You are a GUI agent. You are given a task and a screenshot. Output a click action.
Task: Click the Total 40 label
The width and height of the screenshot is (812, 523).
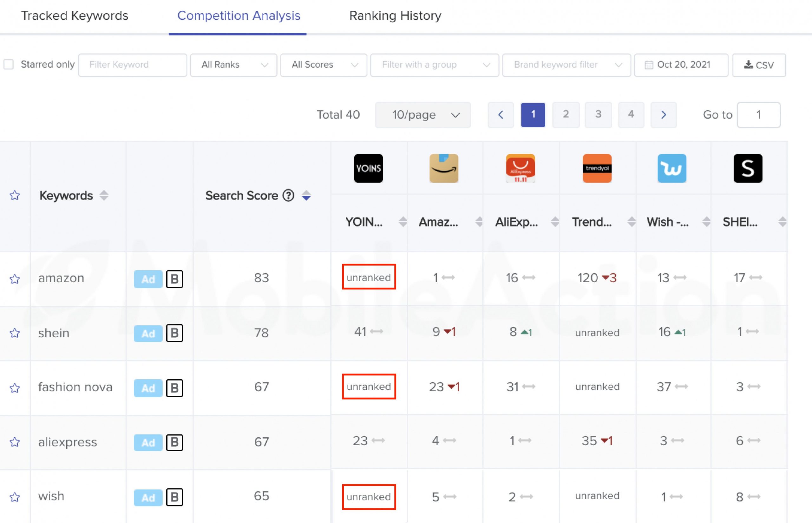tap(338, 115)
